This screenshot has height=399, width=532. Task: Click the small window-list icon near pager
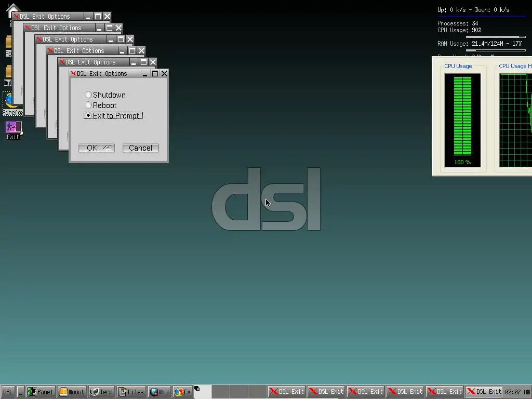(197, 389)
